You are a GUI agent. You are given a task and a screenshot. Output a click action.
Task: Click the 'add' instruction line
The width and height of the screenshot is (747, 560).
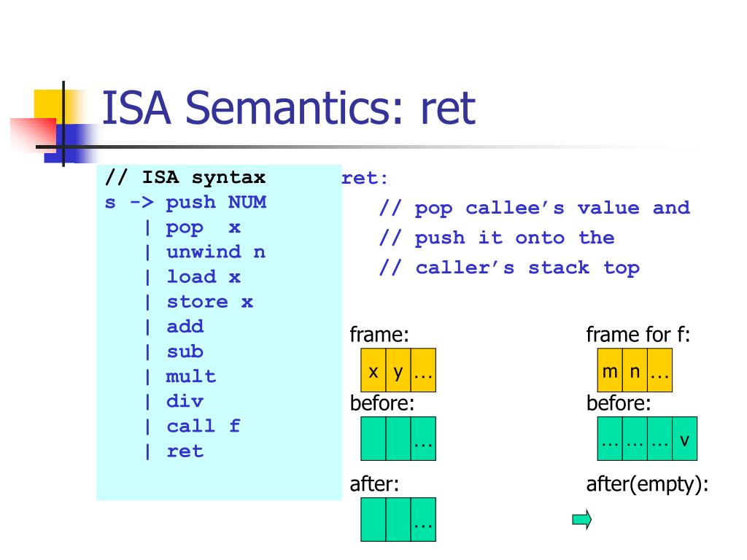(174, 327)
